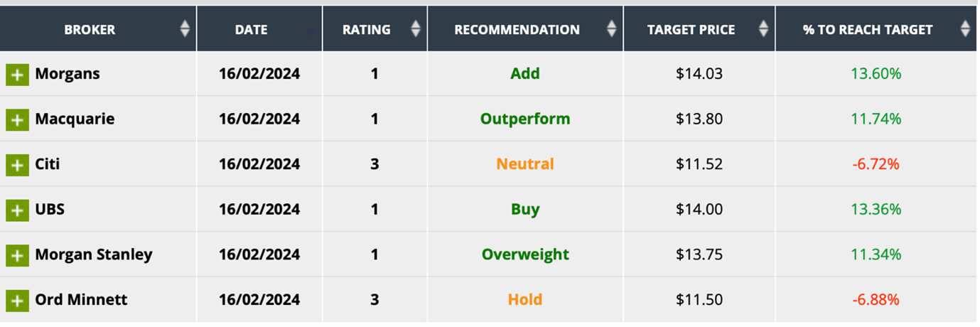Sort by Target Price arrows

pyautogui.click(x=763, y=29)
